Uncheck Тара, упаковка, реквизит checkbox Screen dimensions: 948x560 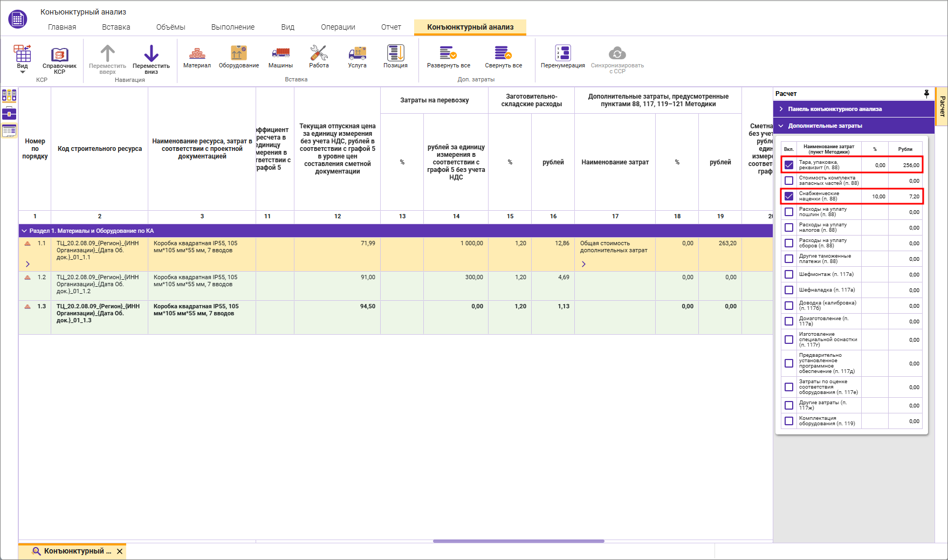pyautogui.click(x=789, y=165)
